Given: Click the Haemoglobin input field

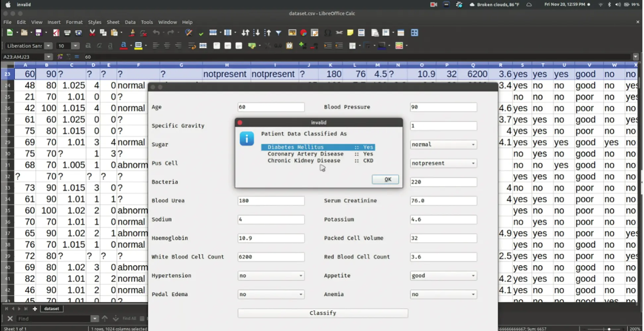Looking at the screenshot, I should (x=271, y=238).
